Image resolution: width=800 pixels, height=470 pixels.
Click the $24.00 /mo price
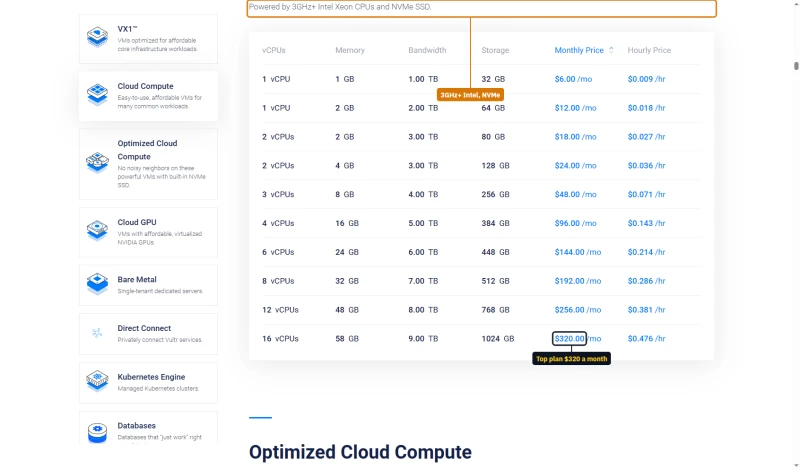point(576,166)
